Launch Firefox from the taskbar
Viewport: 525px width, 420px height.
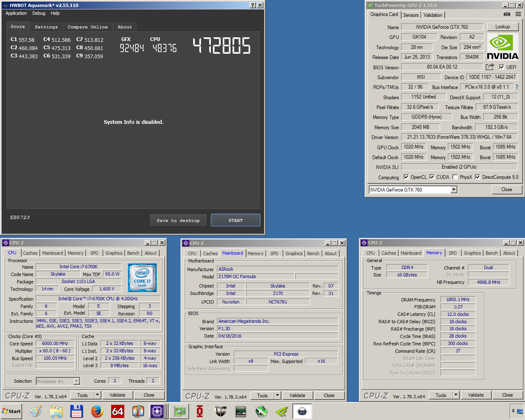click(97, 411)
